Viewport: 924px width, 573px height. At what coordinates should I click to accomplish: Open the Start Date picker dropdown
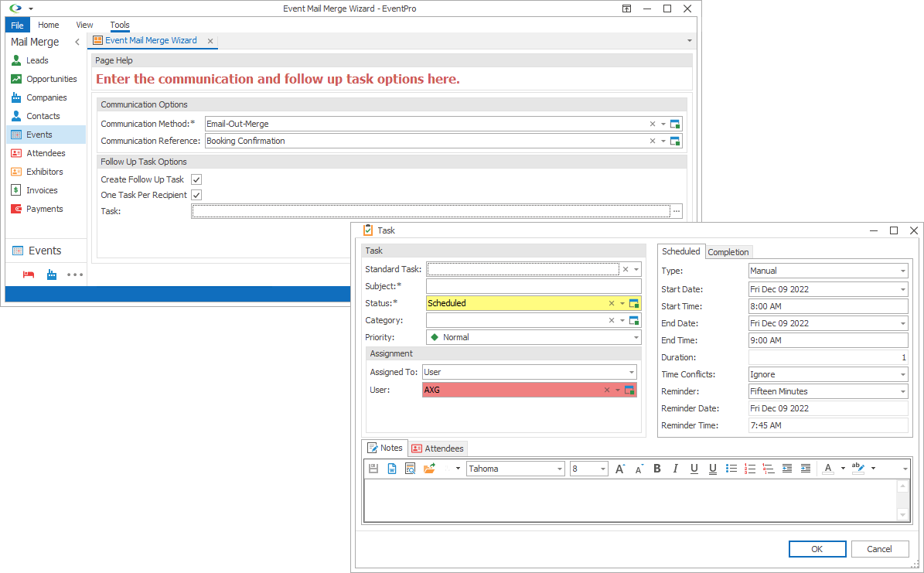coord(902,289)
